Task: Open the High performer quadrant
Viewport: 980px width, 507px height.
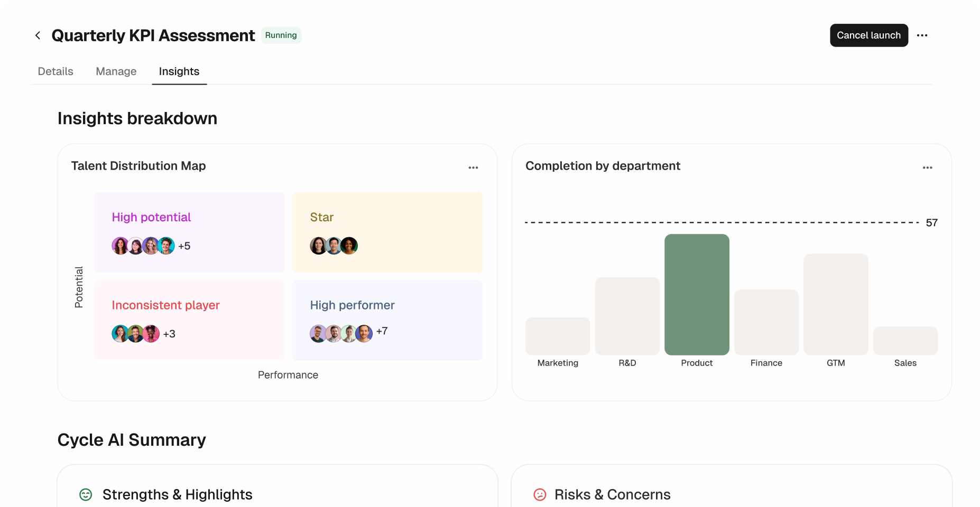Action: click(x=387, y=321)
